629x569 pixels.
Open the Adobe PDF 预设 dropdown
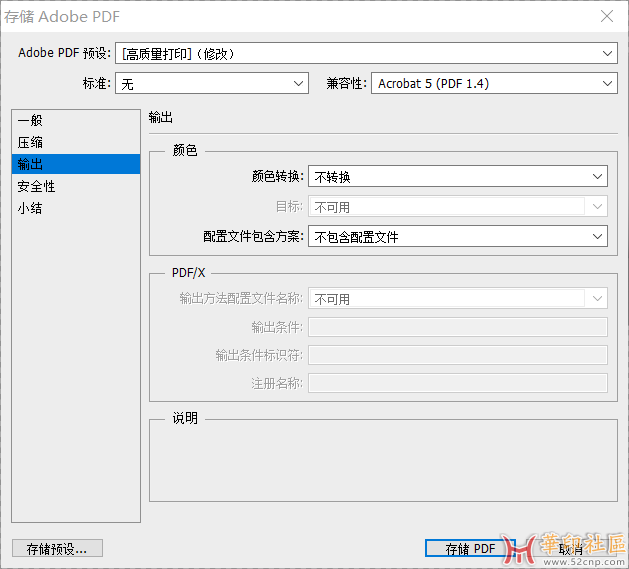point(366,53)
